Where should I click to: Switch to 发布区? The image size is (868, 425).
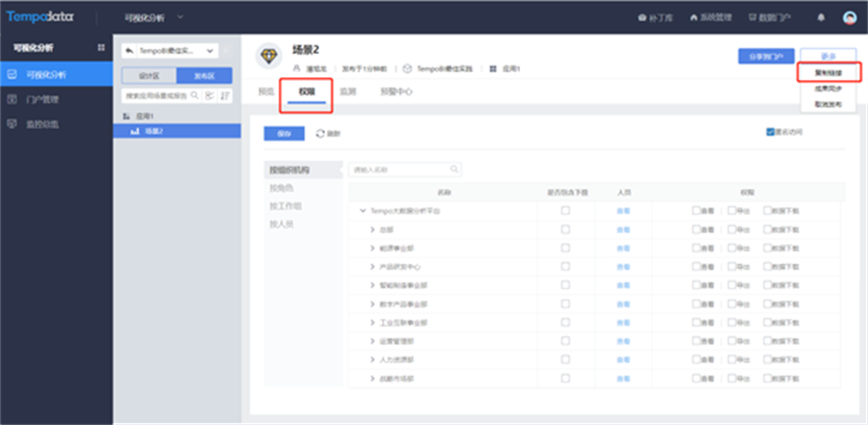coord(204,76)
